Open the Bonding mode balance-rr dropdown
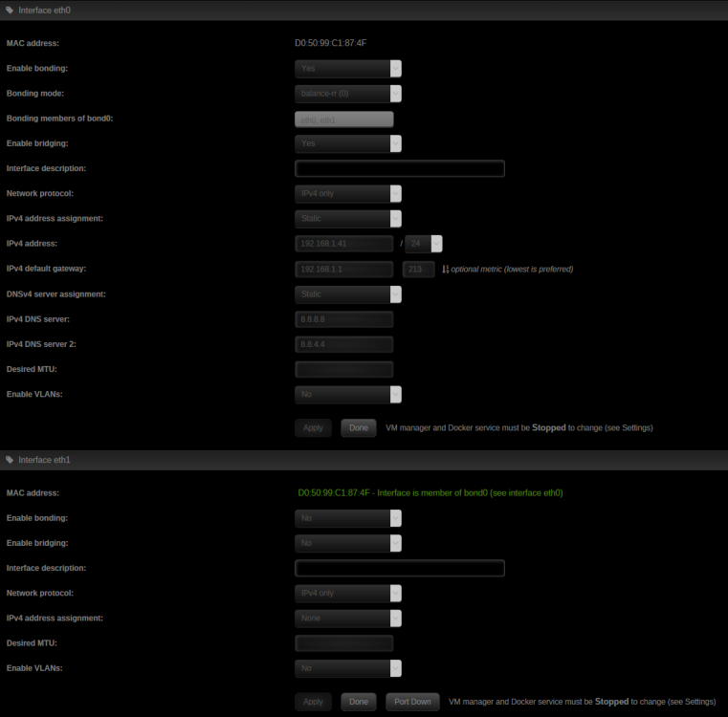Image resolution: width=728 pixels, height=717 pixels. [x=348, y=94]
